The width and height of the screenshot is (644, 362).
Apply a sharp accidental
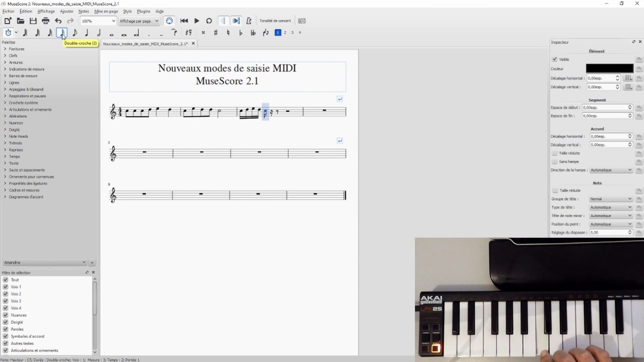click(x=216, y=33)
